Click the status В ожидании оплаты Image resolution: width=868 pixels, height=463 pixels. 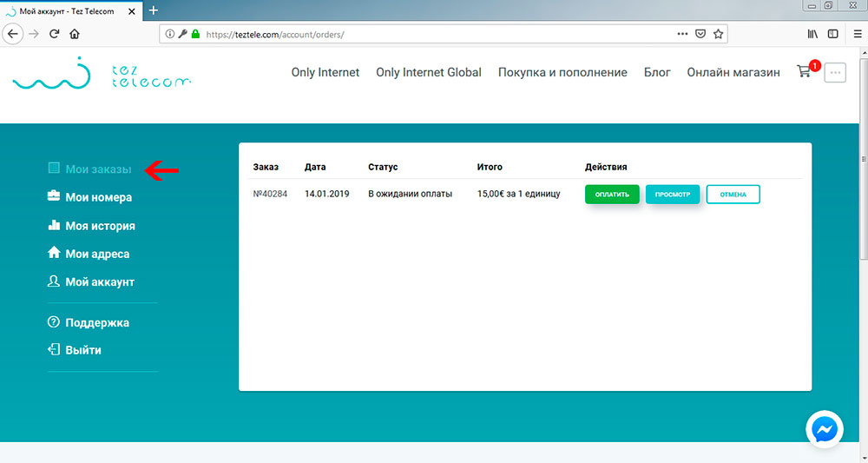click(411, 194)
